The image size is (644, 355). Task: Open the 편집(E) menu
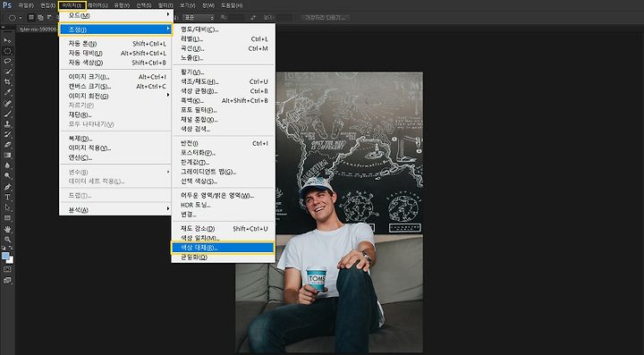(x=48, y=5)
